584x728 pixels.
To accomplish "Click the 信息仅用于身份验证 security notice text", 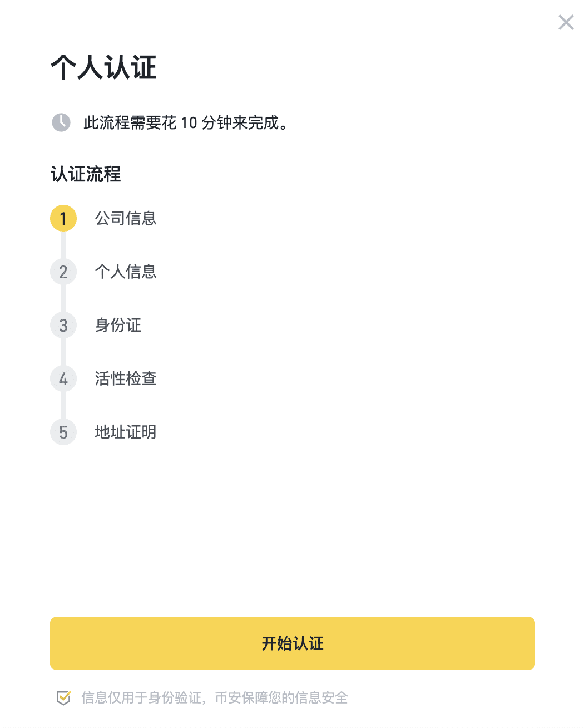I will [x=215, y=697].
